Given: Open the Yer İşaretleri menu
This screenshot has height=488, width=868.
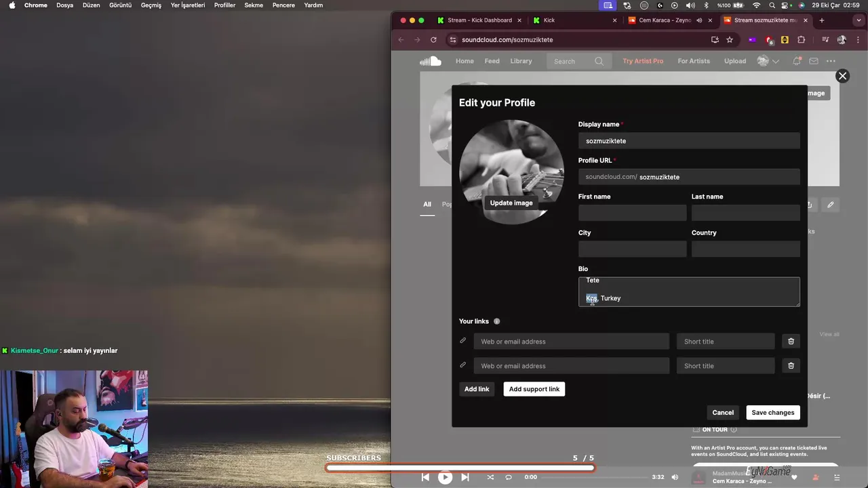Looking at the screenshot, I should click(188, 5).
